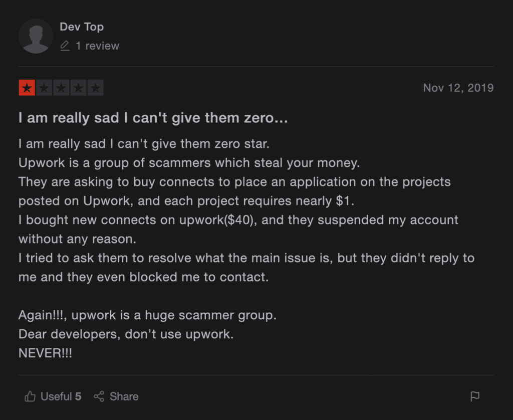Click the Useful count number 5
Viewport: 513px width, 420px height.
(x=78, y=397)
